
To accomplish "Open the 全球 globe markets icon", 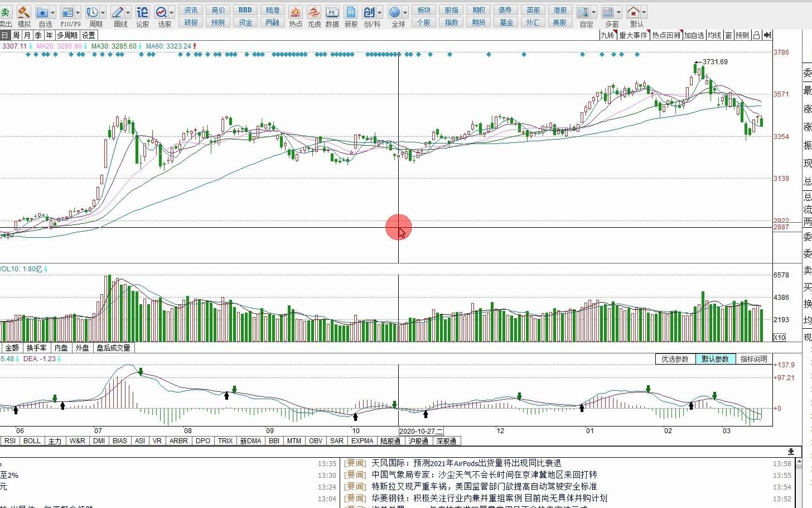I will coord(395,12).
